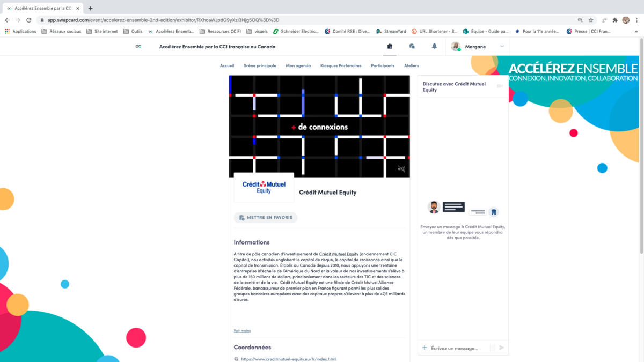
Task: Open the creditmutuel-equity.eu website link
Action: tap(289, 359)
